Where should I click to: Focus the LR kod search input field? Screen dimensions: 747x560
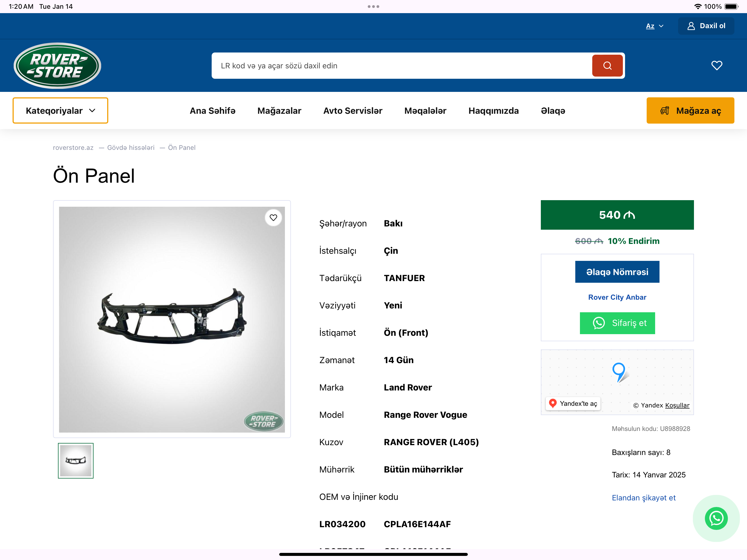pyautogui.click(x=402, y=66)
